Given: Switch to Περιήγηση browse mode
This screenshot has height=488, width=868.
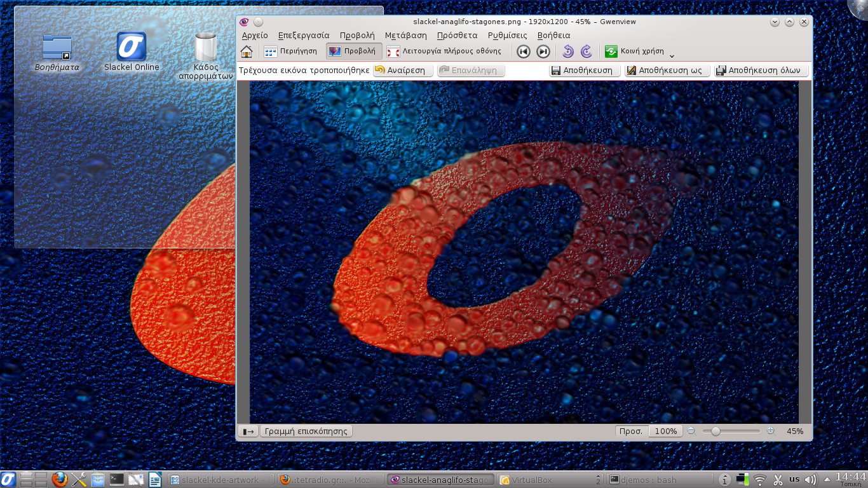Looking at the screenshot, I should [291, 51].
